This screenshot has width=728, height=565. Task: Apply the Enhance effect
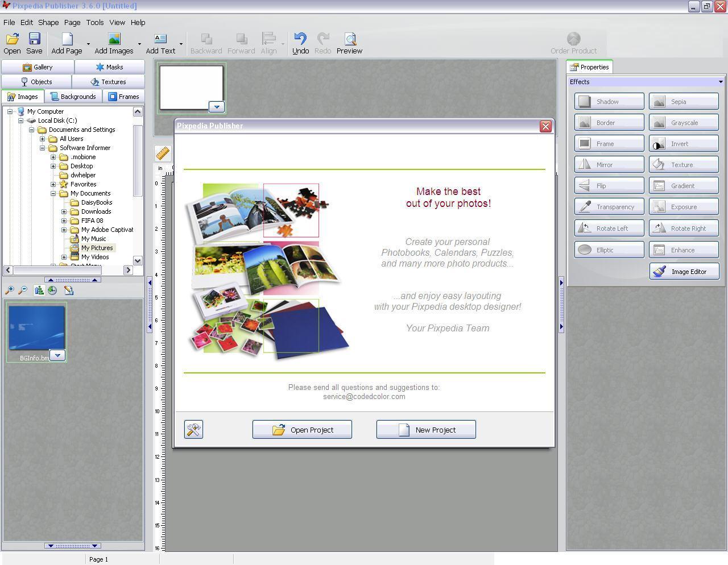tap(684, 250)
